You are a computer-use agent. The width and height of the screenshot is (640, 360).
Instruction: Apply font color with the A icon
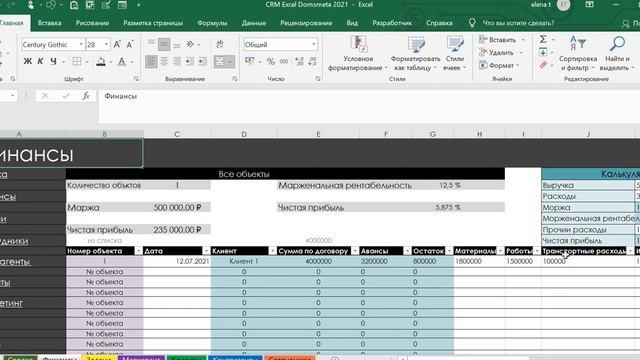(122, 61)
